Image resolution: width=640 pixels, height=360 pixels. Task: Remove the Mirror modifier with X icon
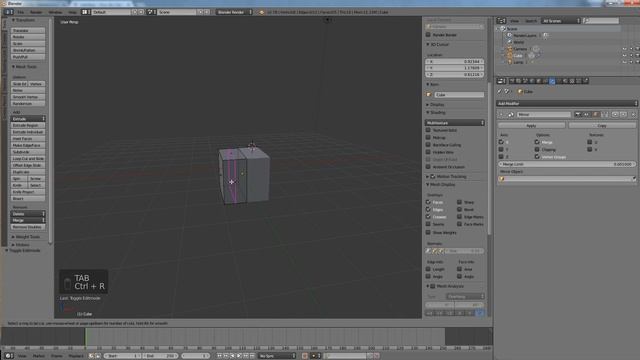(633, 115)
